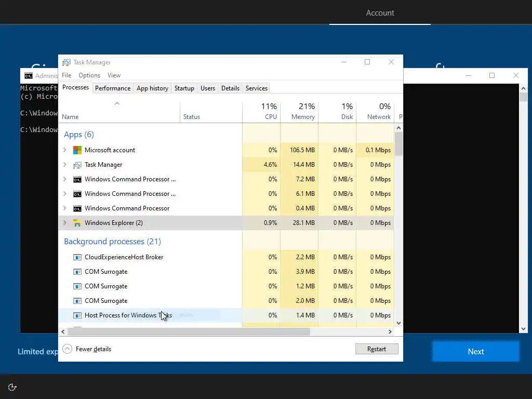Expand the 6.1 MB Windows Command Processor row
532x399 pixels.
[x=64, y=194]
